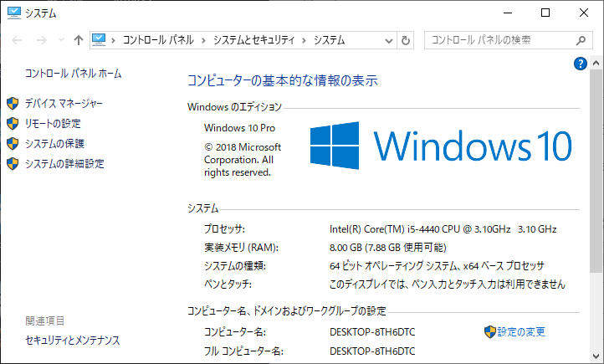Click コンピューターの基本的な情報の表示 heading
The image size is (604, 364).
click(x=283, y=80)
